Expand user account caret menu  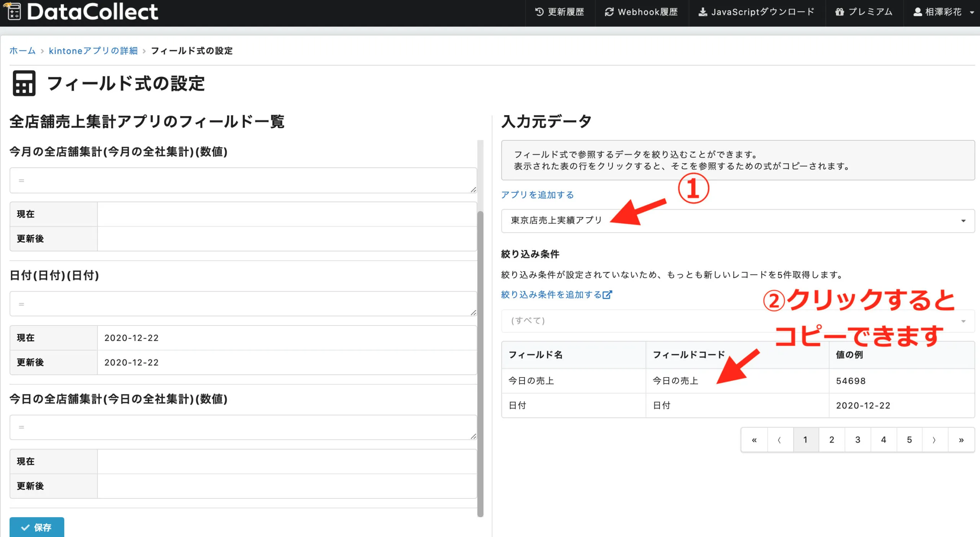click(x=972, y=12)
